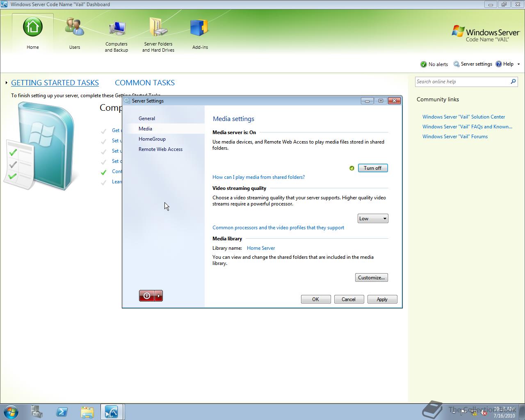Click the Server Settings title bar gear icon

(x=127, y=101)
